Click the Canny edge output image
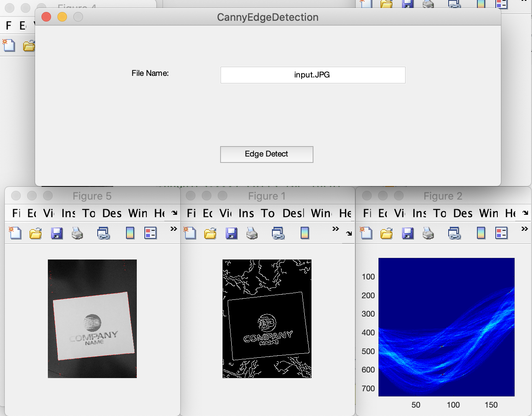Screen dimensions: 532x416 (x=267, y=319)
